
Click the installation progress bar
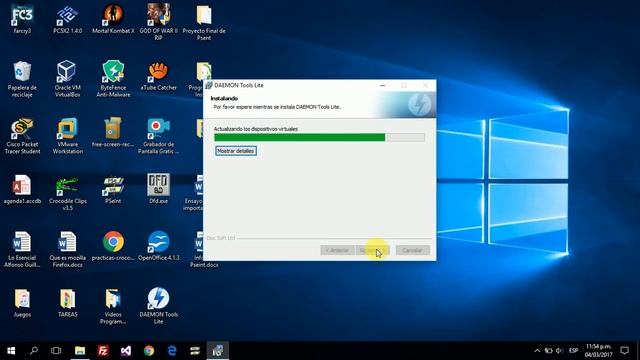pyautogui.click(x=319, y=137)
